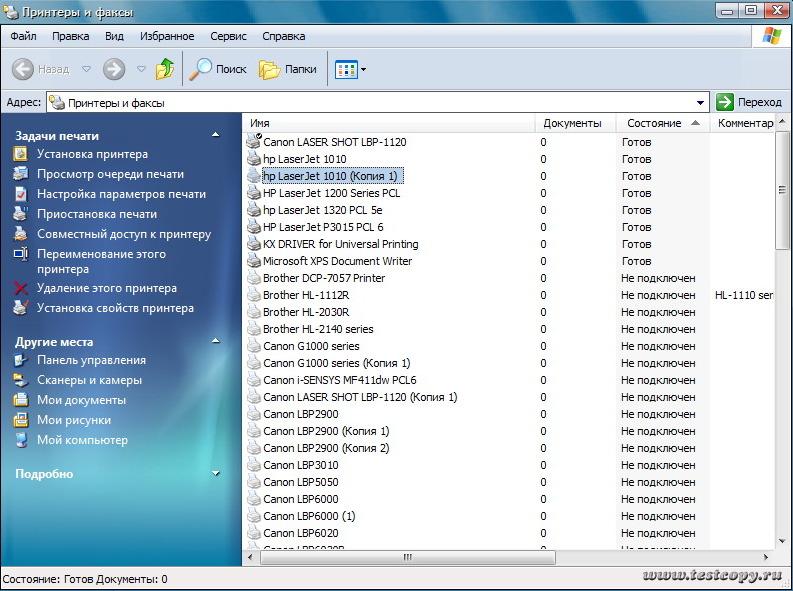Expand the Подробно section

pos(216,474)
